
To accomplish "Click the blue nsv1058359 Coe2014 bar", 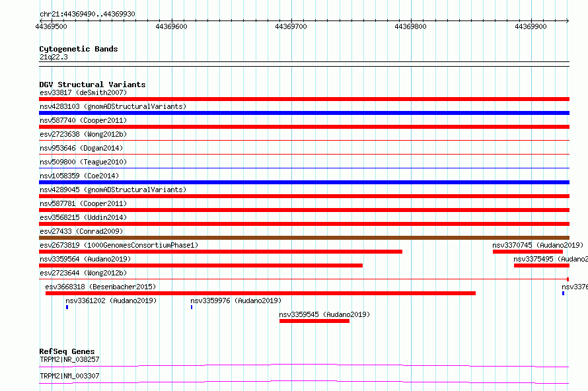I will coord(304,182).
